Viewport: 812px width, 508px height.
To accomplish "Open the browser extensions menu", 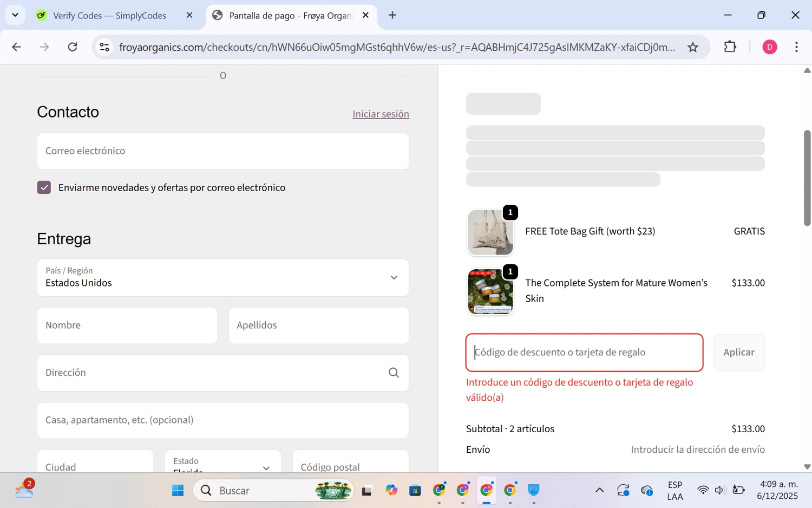I will (x=730, y=47).
